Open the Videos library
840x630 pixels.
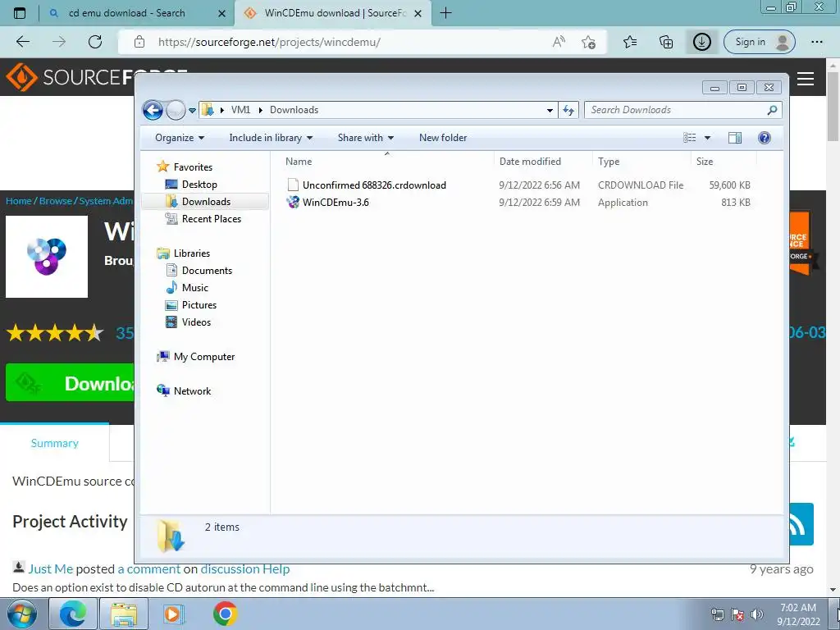188,322
